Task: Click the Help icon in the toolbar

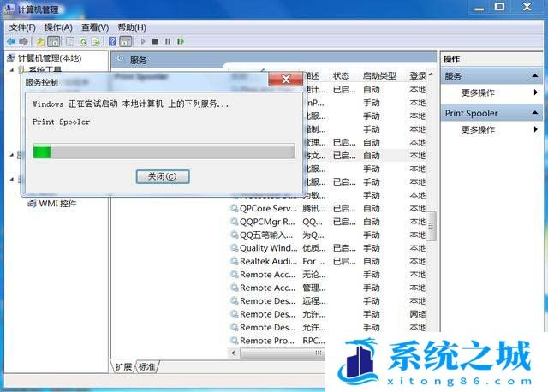Action: point(112,41)
